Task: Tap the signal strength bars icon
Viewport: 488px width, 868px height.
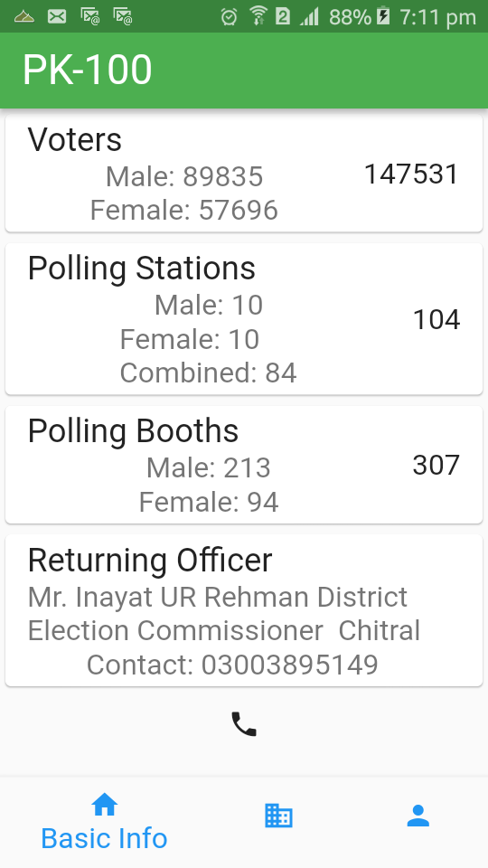Action: tap(310, 16)
